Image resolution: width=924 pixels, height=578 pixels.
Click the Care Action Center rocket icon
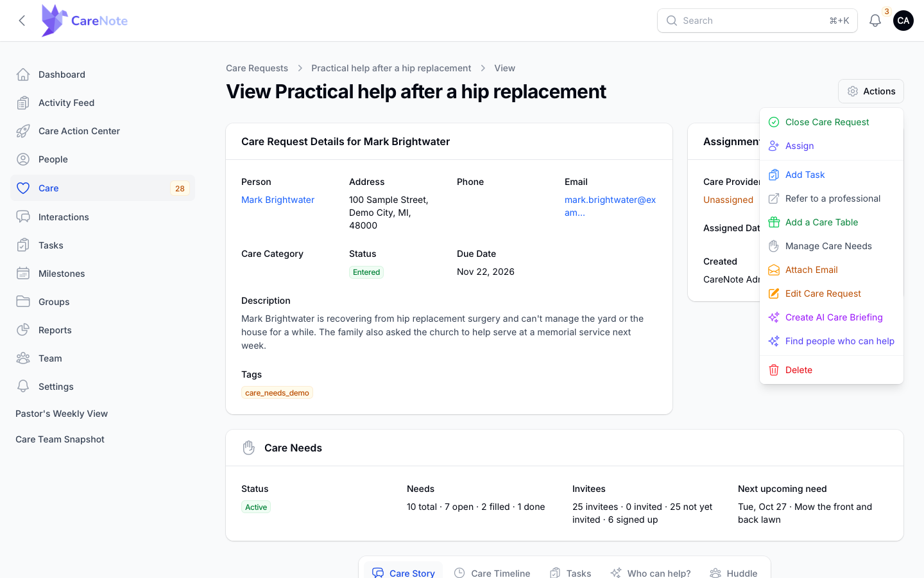click(23, 131)
